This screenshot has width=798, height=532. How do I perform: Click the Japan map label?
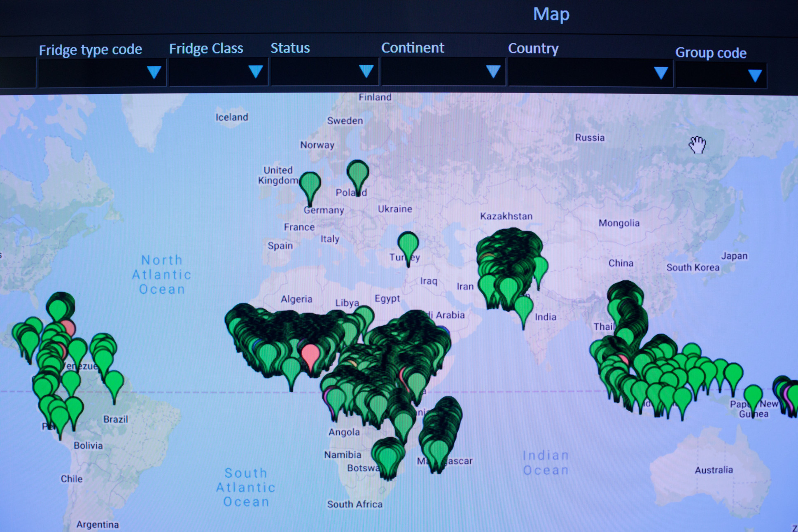point(734,256)
